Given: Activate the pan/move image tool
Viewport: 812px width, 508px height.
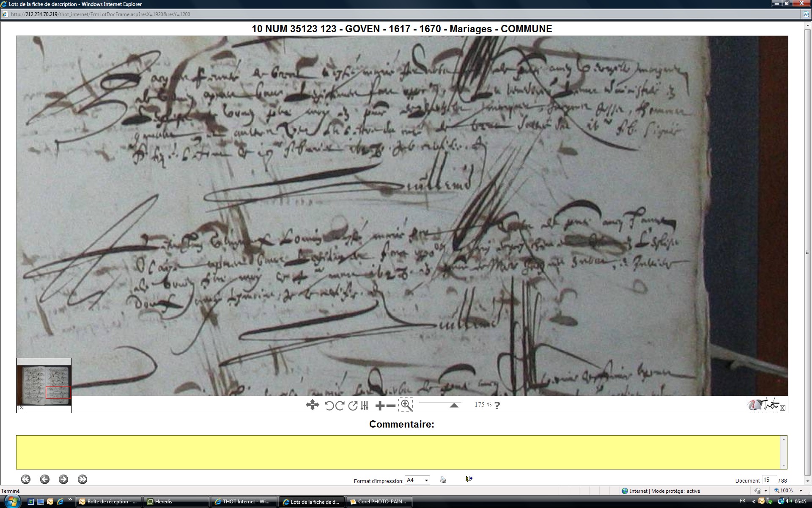Looking at the screenshot, I should coord(312,405).
